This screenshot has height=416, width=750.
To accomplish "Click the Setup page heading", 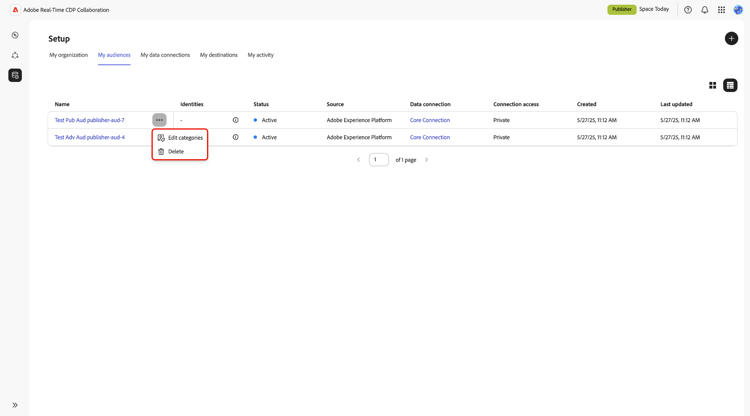I will coord(59,39).
